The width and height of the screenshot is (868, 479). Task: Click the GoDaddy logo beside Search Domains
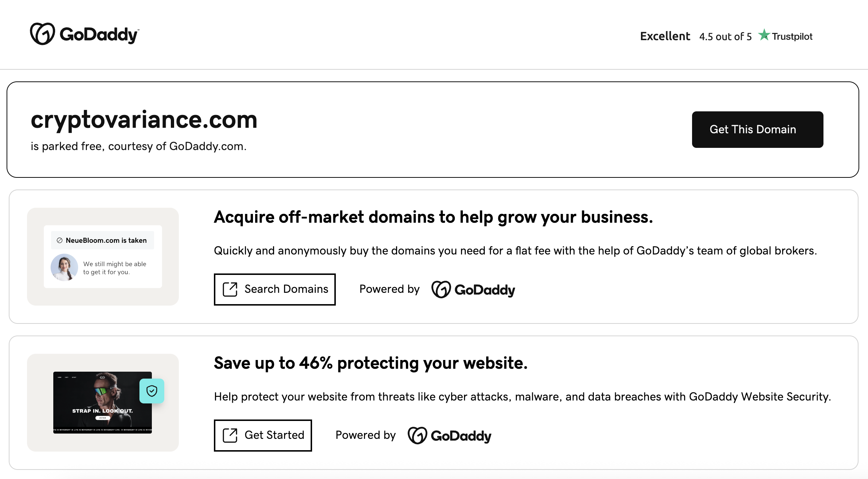[473, 290]
